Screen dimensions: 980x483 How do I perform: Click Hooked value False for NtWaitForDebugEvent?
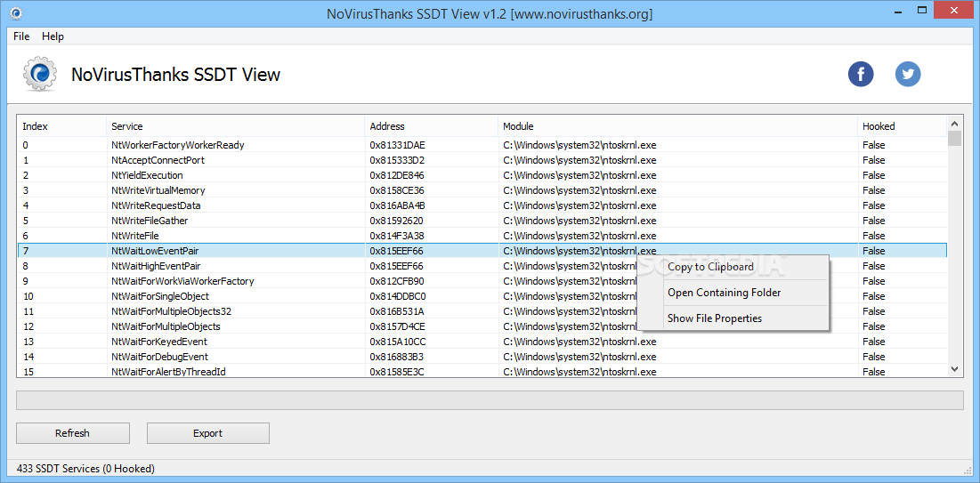874,356
